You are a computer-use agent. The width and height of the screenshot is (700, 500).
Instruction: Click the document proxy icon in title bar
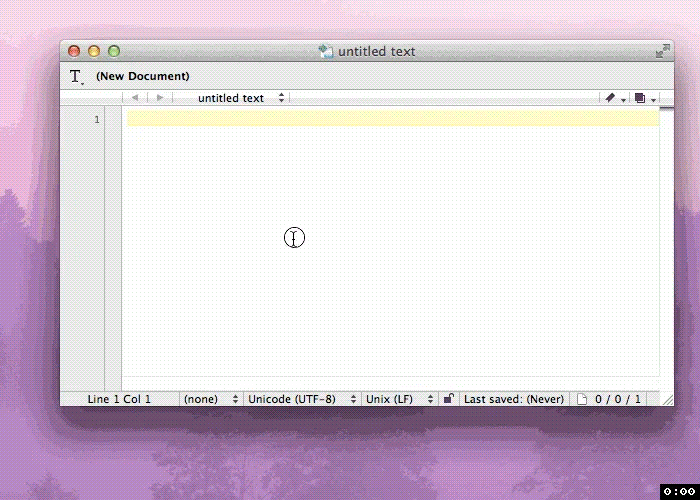click(x=326, y=51)
